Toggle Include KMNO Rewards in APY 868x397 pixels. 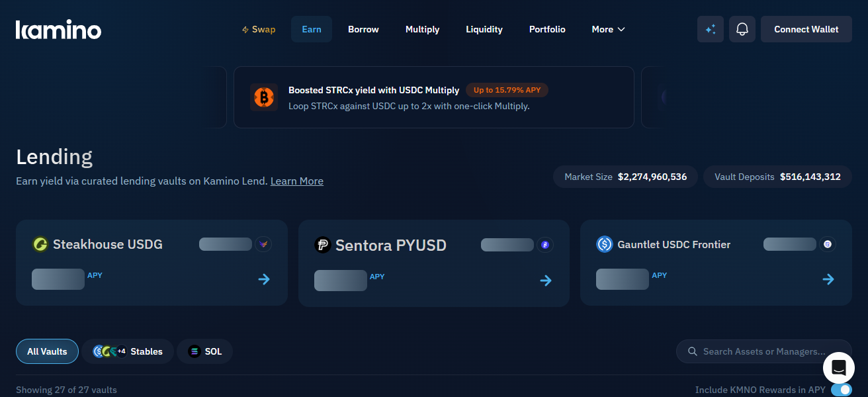(x=841, y=390)
